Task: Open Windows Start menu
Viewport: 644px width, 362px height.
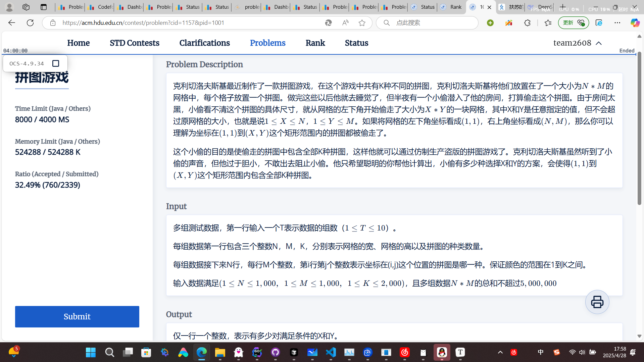Action: (91, 352)
